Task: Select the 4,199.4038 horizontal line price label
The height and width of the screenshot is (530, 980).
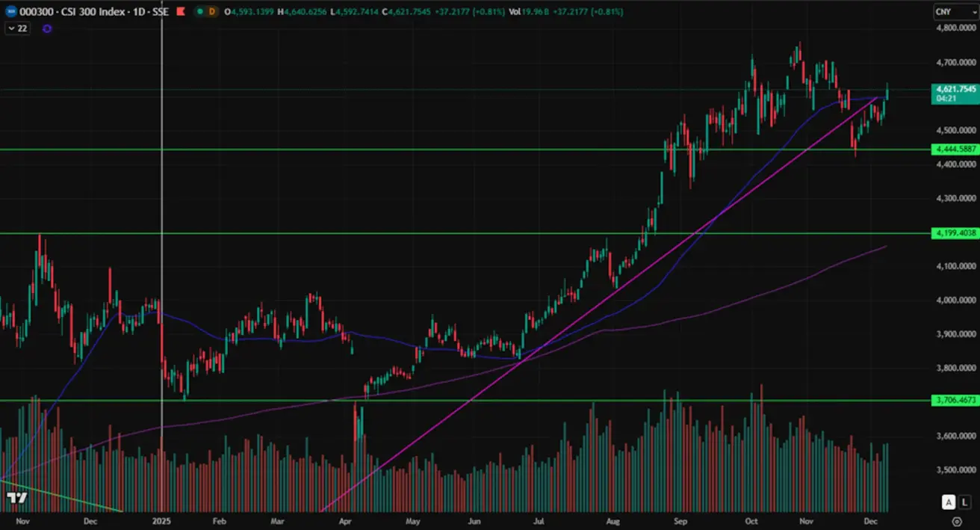Action: (x=955, y=233)
